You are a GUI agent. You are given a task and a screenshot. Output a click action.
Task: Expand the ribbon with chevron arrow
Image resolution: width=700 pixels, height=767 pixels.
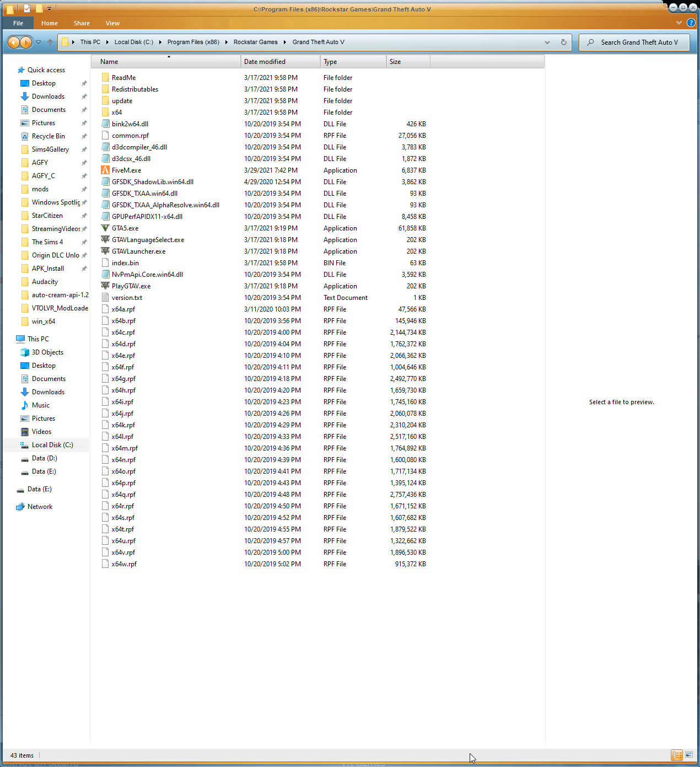679,23
